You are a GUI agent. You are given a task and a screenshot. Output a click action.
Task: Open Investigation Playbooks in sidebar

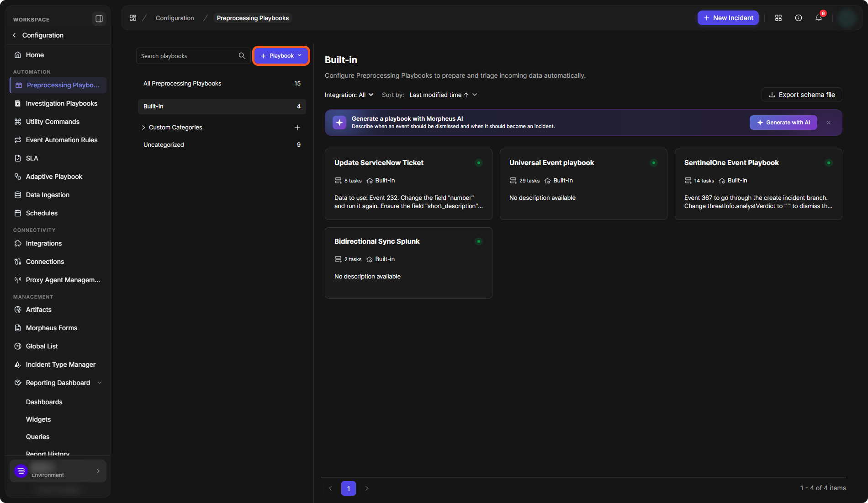(x=58, y=103)
